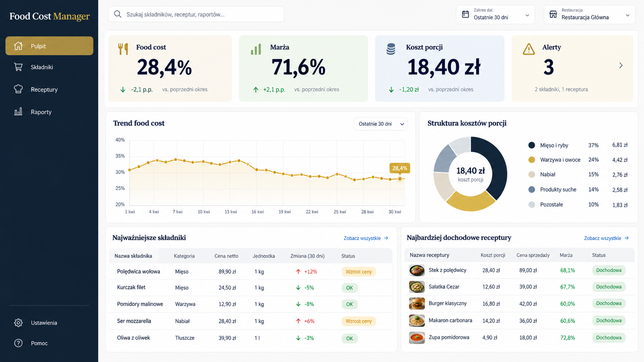Click the warning triangle Alerty icon
The width and height of the screenshot is (644, 362).
529,49
